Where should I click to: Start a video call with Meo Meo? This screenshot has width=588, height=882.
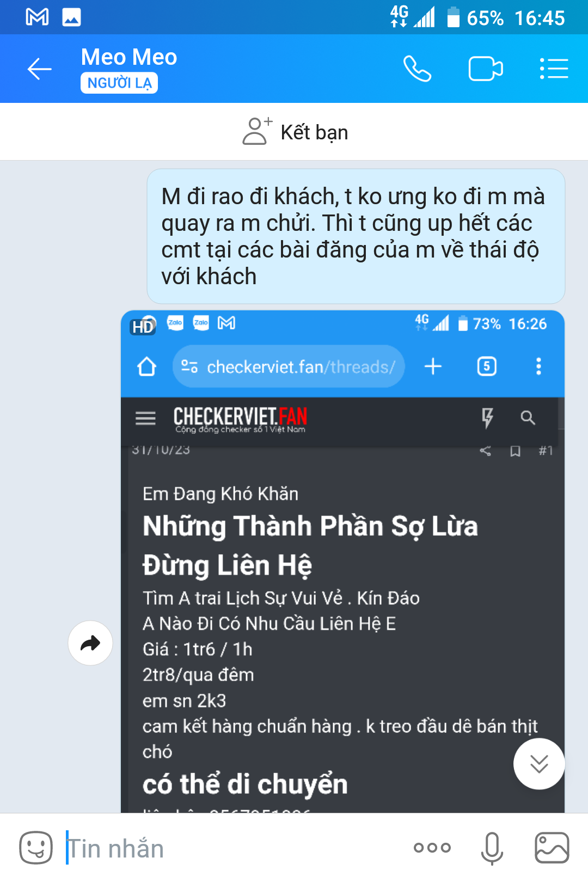(x=486, y=69)
